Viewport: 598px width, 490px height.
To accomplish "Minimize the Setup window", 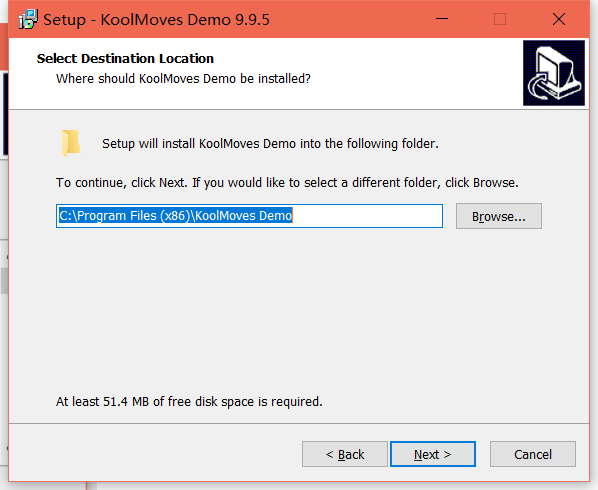I will coord(442,19).
